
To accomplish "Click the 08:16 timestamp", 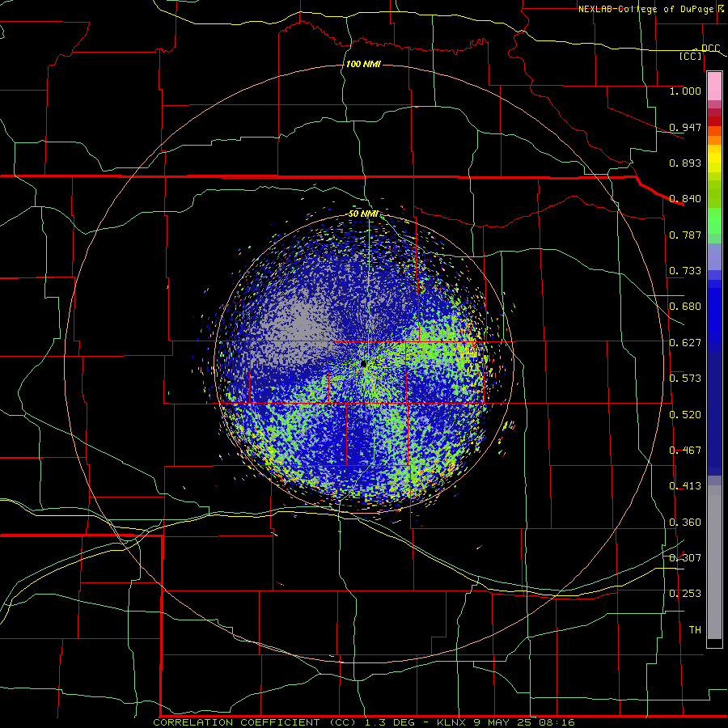I will point(557,722).
